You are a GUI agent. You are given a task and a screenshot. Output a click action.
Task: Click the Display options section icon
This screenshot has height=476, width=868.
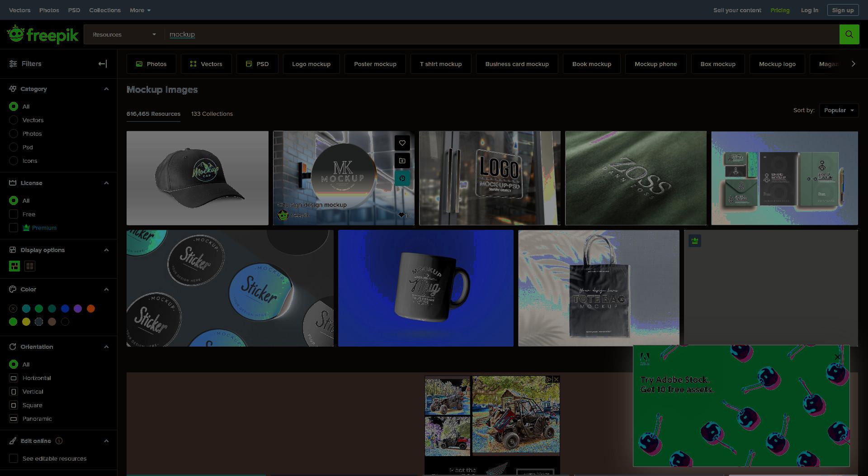coord(13,250)
